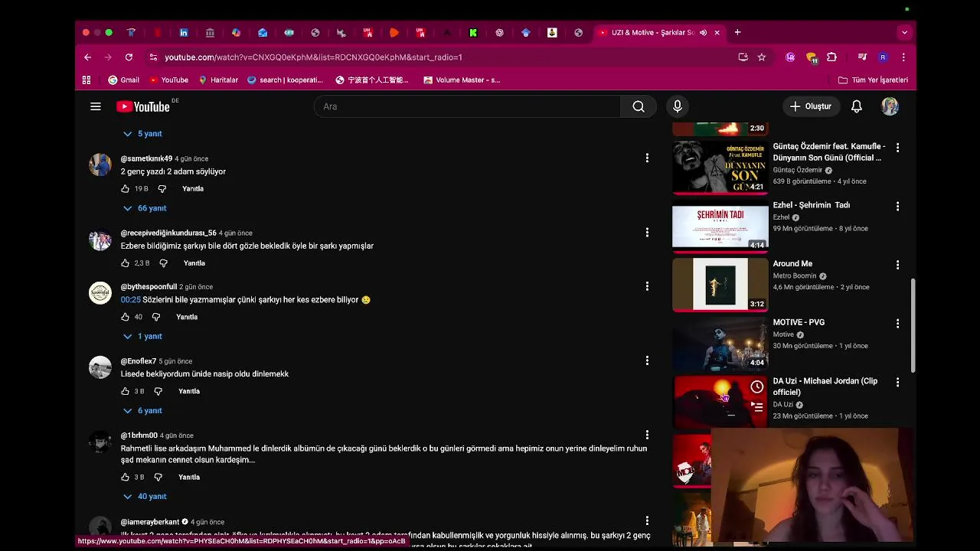Reply to @Enoflex7 with Yanıtla

coord(189,391)
